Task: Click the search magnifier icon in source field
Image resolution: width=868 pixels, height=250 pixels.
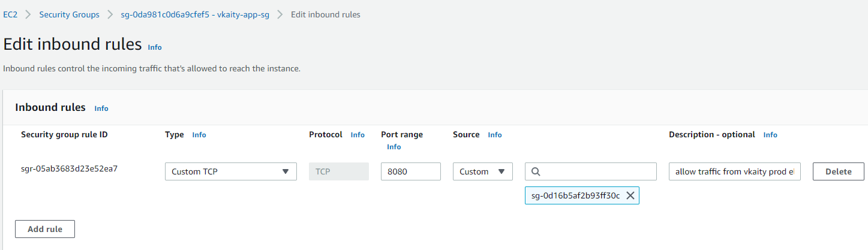Action: [x=536, y=171]
